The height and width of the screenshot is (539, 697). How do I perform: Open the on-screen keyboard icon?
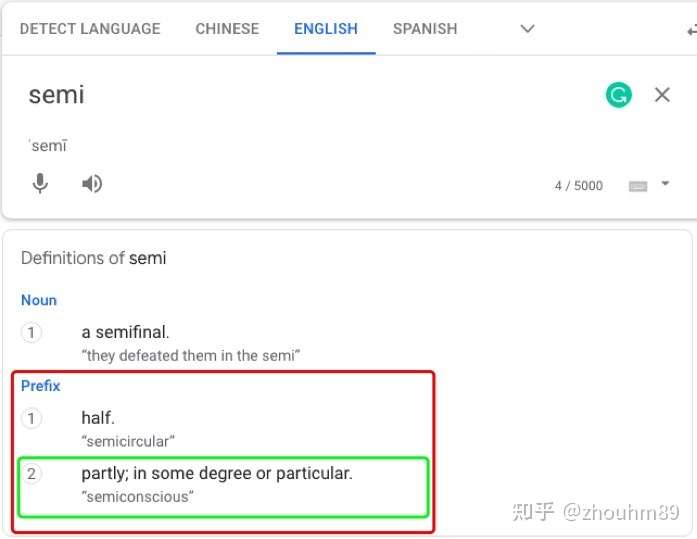(638, 186)
